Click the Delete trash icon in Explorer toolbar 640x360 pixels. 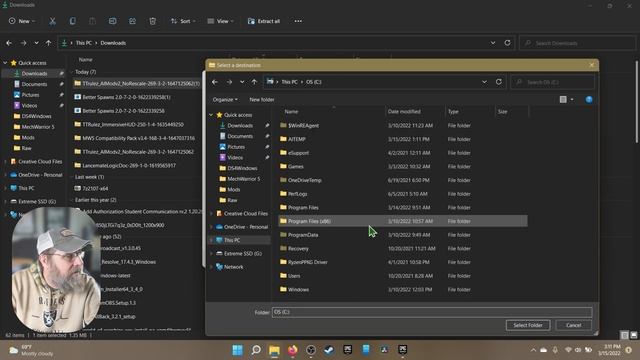[152, 21]
